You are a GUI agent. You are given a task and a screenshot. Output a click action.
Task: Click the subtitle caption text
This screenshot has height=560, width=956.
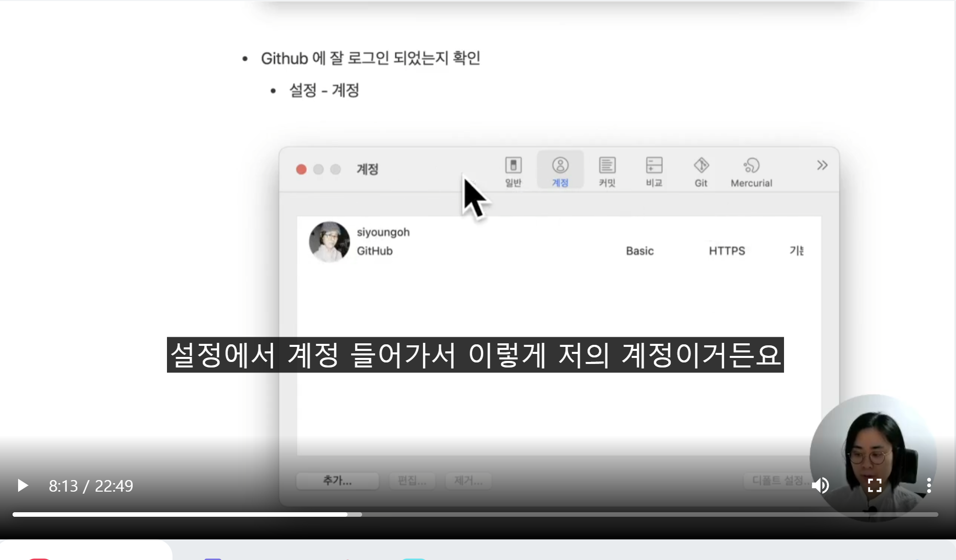(x=475, y=355)
